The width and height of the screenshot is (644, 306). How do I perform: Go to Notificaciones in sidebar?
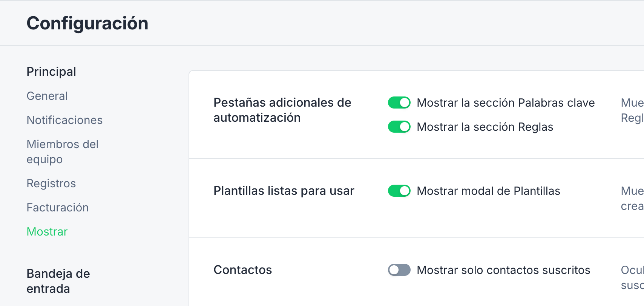(x=64, y=120)
